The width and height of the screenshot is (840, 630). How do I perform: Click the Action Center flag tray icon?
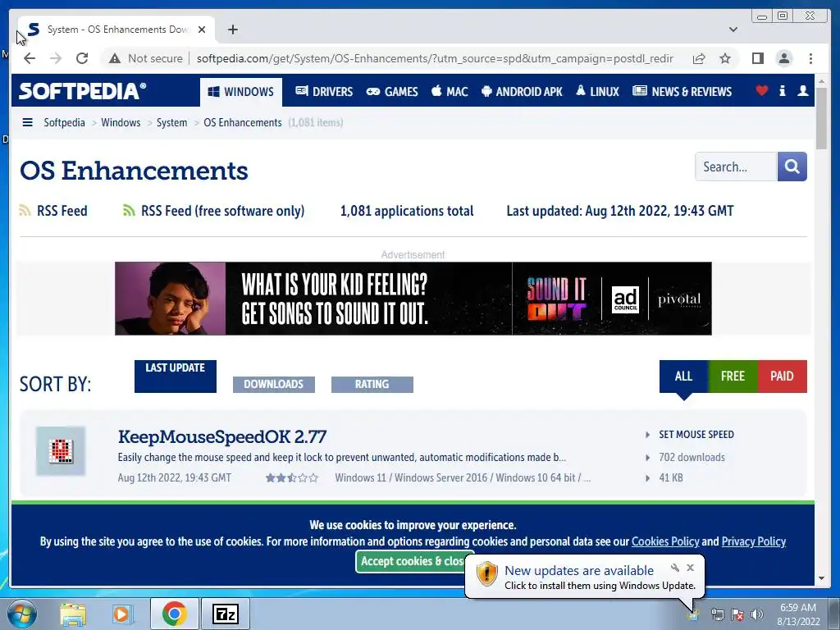(x=737, y=614)
